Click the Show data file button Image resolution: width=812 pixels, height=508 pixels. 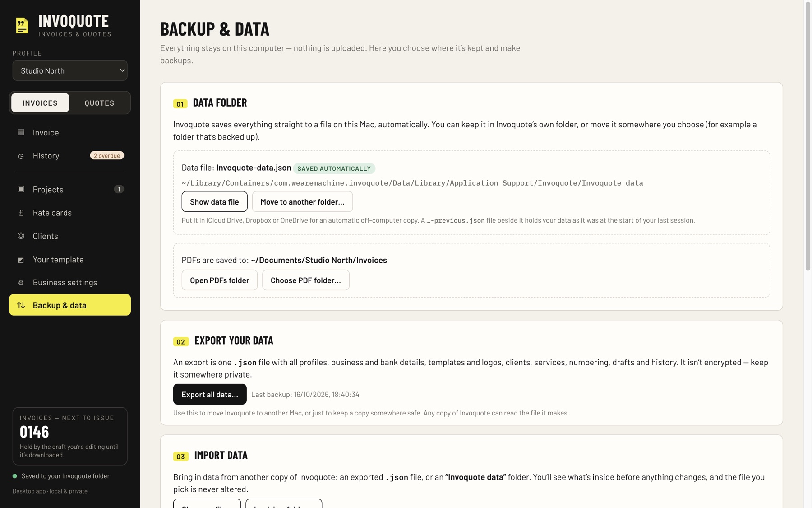(x=214, y=202)
